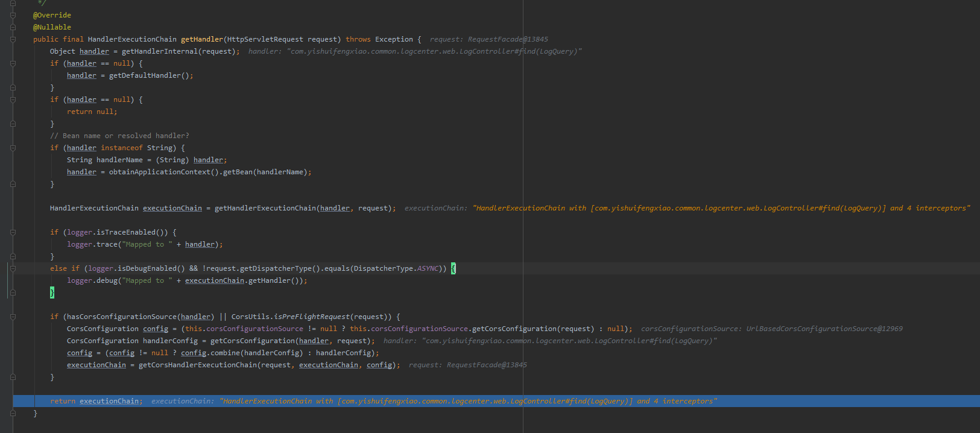Click fold end marker after 'return null;' block
This screenshot has height=433, width=980.
pos(13,124)
